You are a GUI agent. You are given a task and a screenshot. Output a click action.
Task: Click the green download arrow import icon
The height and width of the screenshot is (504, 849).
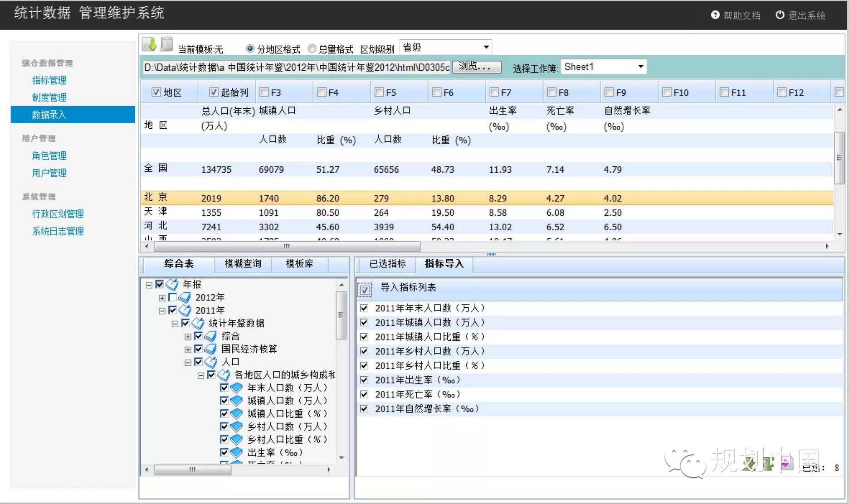tap(150, 44)
